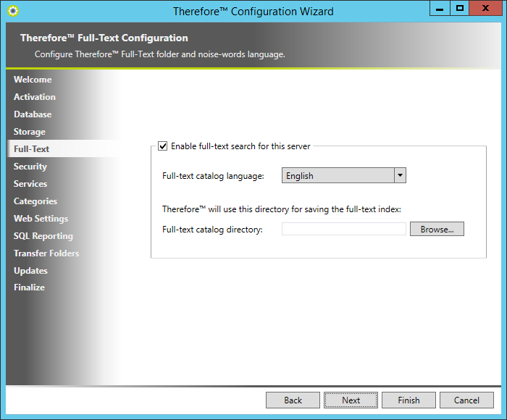Image resolution: width=507 pixels, height=420 pixels.
Task: Click the window title 'Therefore™ Configuration Wizard'
Action: point(253,12)
